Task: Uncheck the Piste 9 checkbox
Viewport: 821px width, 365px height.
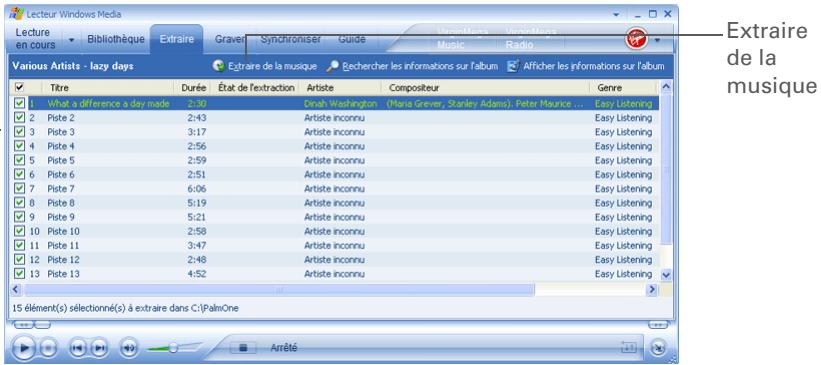Action: [x=19, y=217]
